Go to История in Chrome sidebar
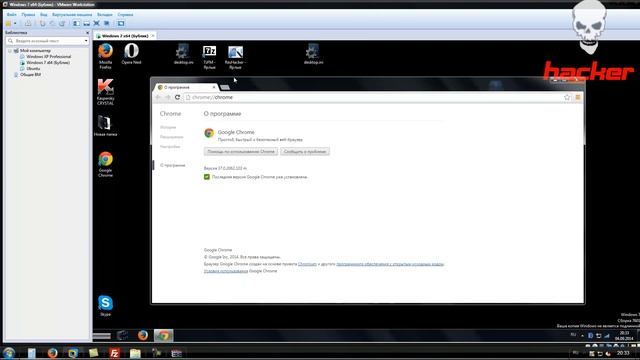The width and height of the screenshot is (640, 360). [x=168, y=127]
